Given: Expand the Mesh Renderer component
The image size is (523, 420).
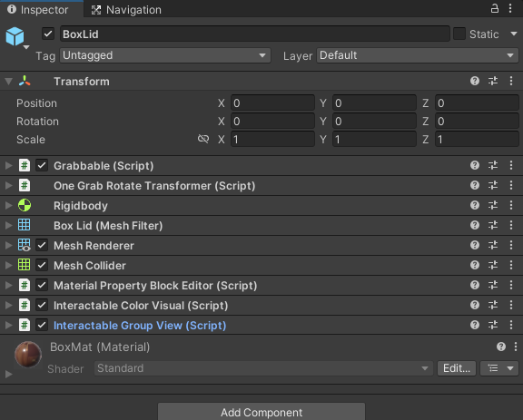Looking at the screenshot, I should point(9,245).
